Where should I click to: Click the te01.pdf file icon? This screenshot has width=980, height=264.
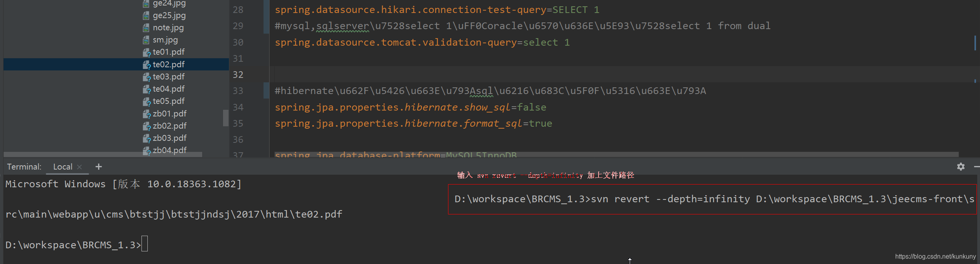(x=147, y=52)
